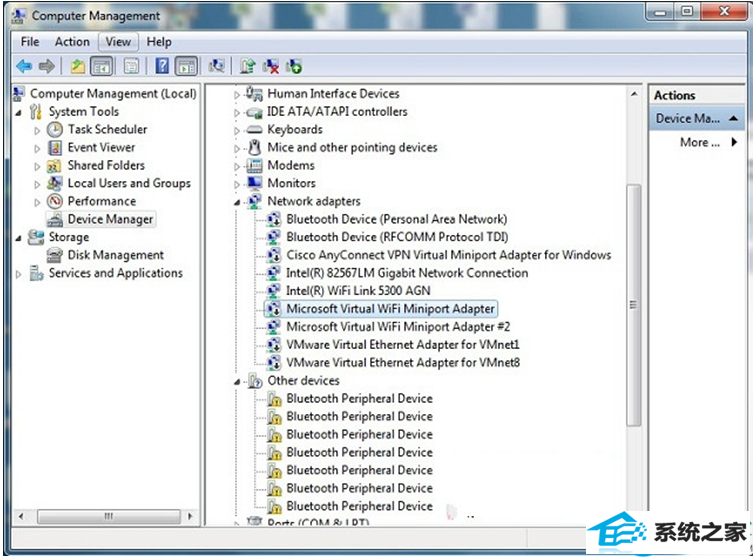Open the View menu
Viewport: 755px width, 559px height.
[x=118, y=42]
